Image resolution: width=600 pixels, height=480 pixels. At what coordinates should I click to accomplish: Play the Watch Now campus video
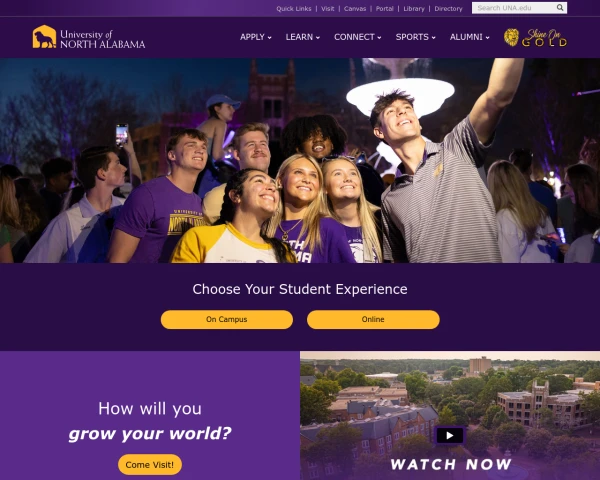tap(450, 435)
